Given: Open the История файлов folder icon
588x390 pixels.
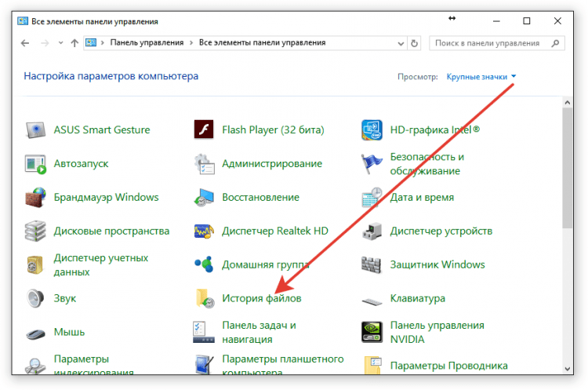Looking at the screenshot, I should (x=205, y=298).
